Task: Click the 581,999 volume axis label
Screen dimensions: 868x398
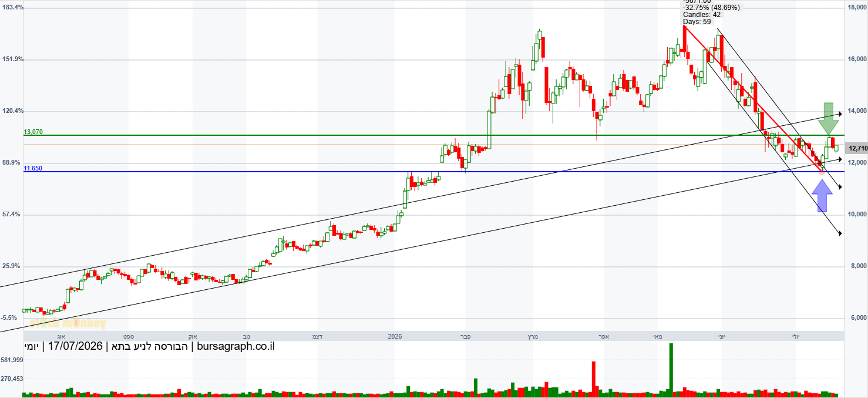Action: point(12,359)
